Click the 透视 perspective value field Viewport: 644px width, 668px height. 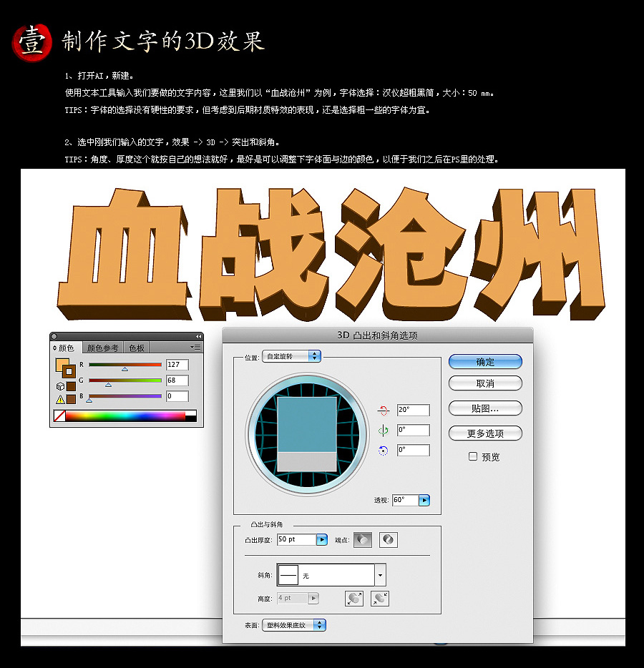pos(404,500)
